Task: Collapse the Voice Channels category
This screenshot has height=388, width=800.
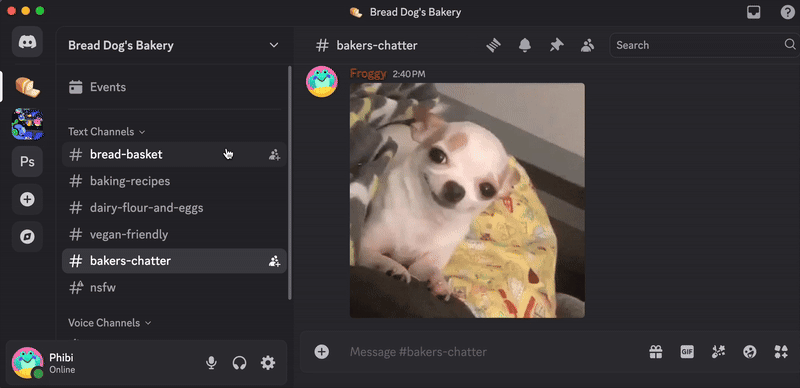Action: click(110, 323)
